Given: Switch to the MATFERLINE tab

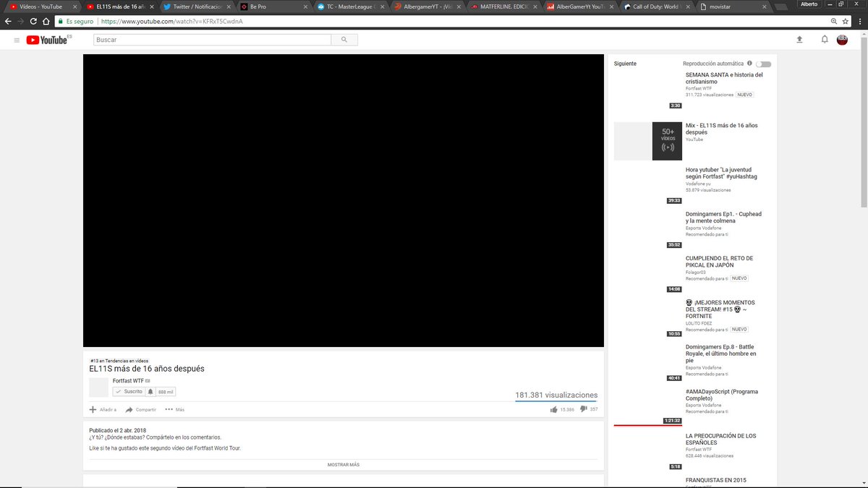Looking at the screenshot, I should click(x=501, y=7).
